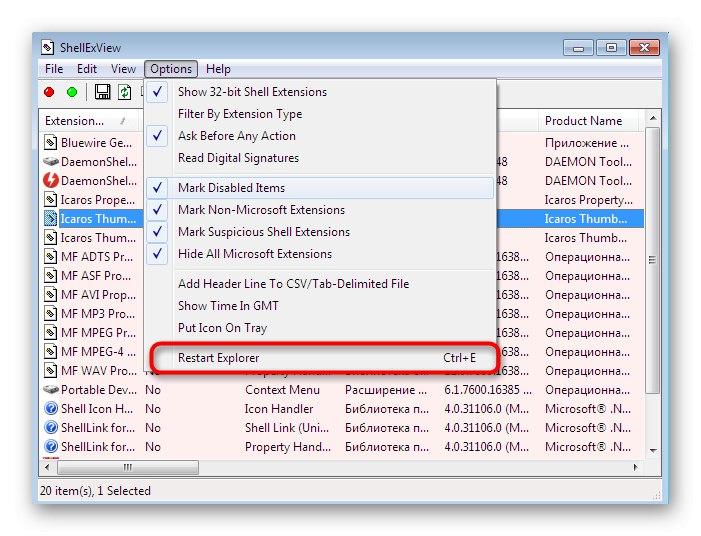Click the Icaros Property... product name cell
The width and height of the screenshot is (701, 536).
588,200
